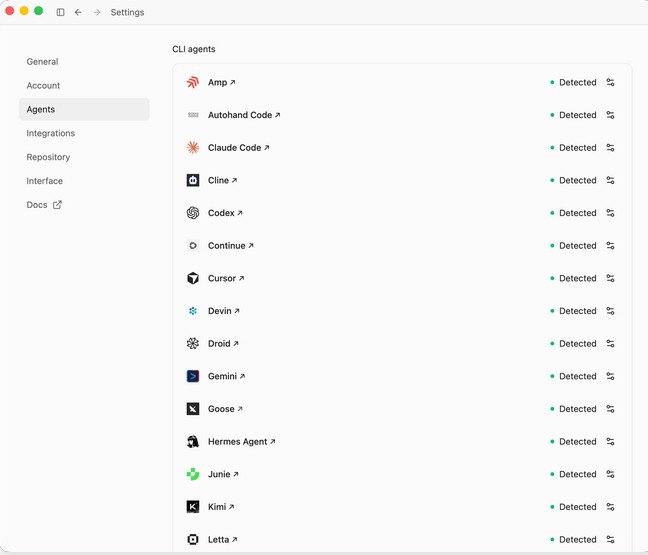Open settings sliders icon for Cline
Viewport: 648px width, 555px height.
point(610,180)
